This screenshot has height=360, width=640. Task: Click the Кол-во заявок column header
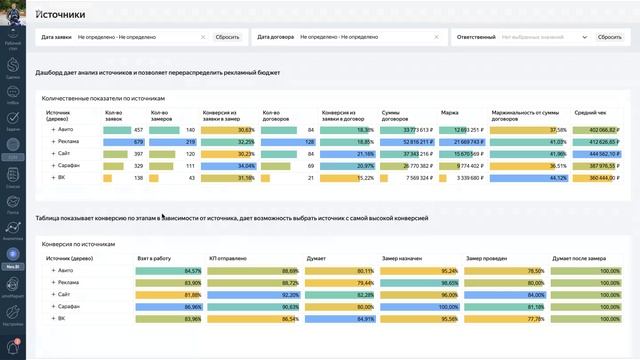114,116
